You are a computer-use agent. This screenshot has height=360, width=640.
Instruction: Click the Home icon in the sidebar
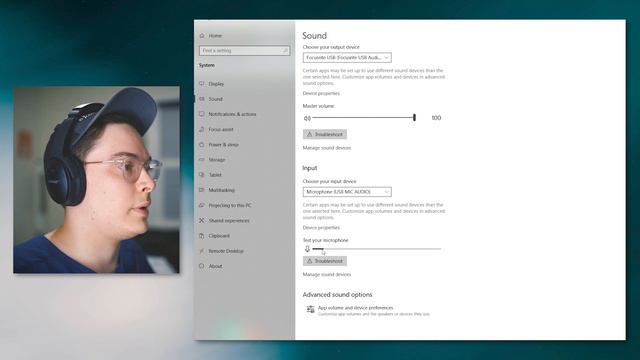click(202, 36)
